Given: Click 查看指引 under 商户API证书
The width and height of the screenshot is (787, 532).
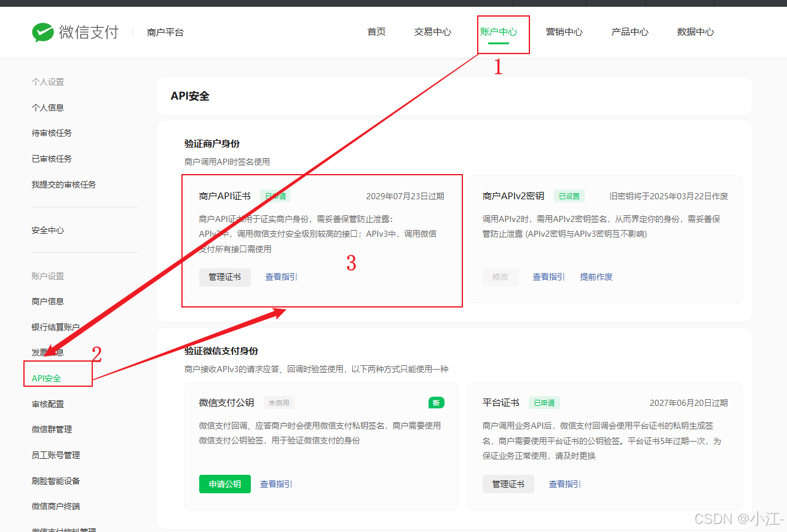Looking at the screenshot, I should coord(282,277).
